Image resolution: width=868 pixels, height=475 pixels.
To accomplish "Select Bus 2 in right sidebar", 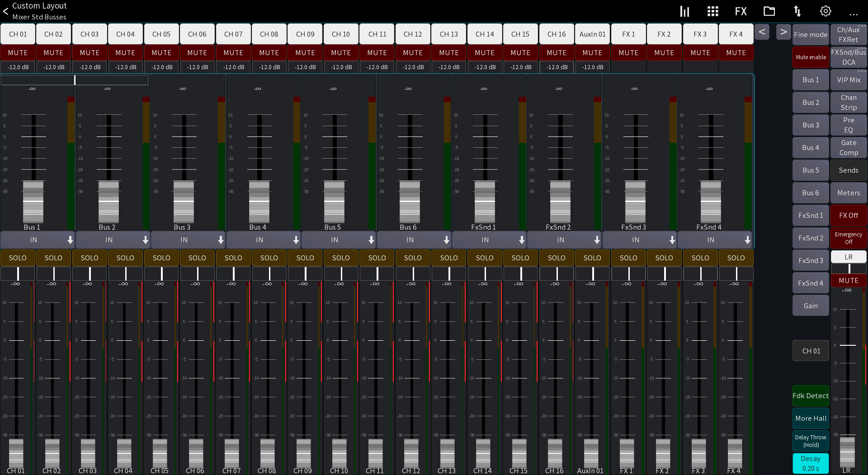I will [811, 103].
